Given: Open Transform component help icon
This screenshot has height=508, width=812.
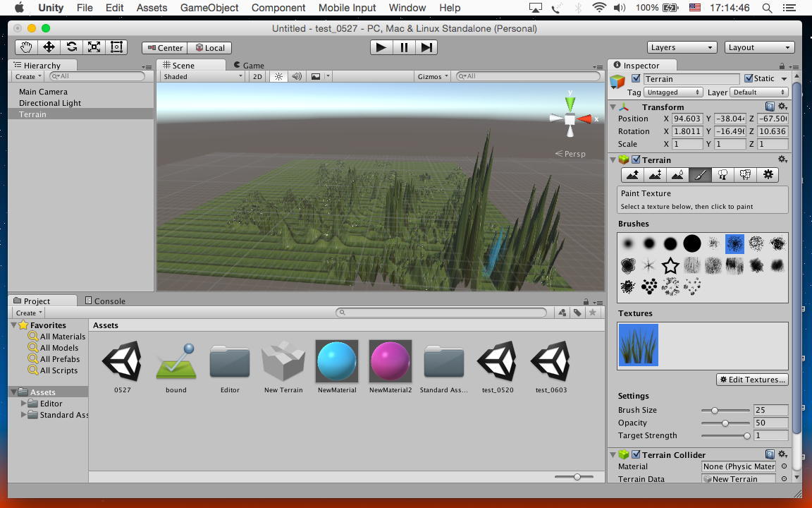Looking at the screenshot, I should 770,107.
